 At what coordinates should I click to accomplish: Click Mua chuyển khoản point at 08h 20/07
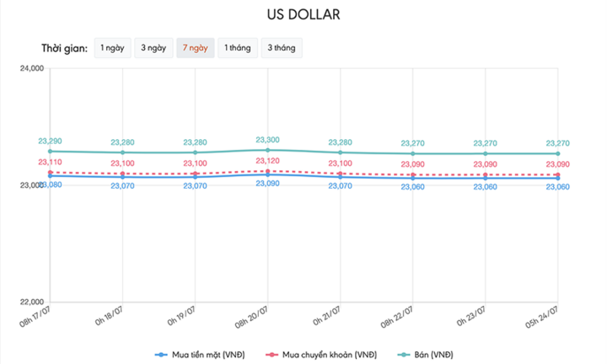coord(268,171)
